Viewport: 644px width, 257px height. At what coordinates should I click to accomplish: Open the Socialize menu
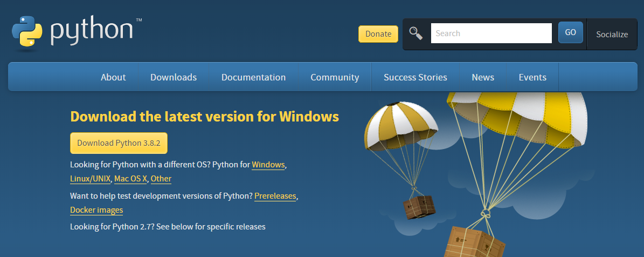pyautogui.click(x=612, y=34)
